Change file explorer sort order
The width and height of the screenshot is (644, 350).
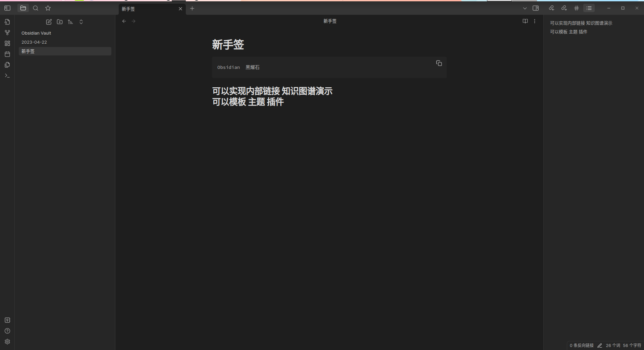click(x=70, y=22)
